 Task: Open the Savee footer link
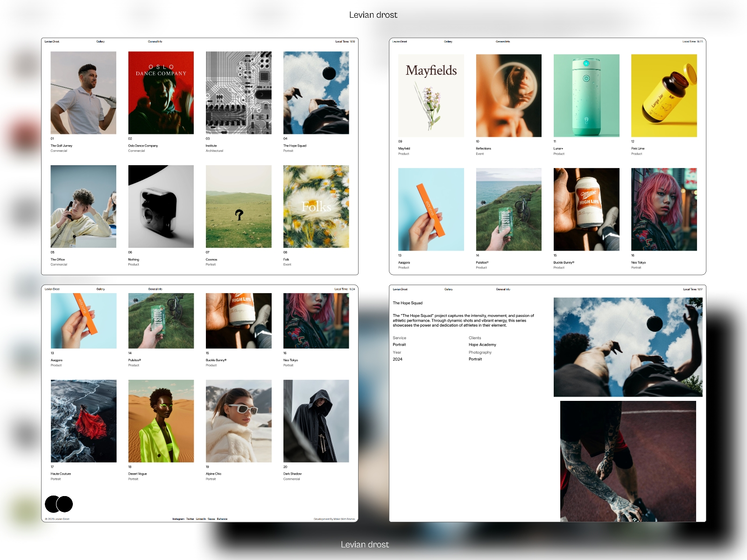pyautogui.click(x=211, y=519)
